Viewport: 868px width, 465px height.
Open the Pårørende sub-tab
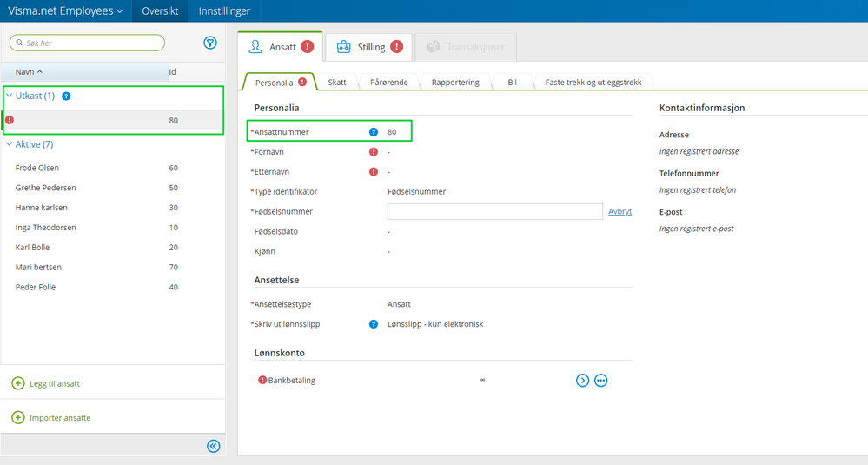(x=388, y=82)
